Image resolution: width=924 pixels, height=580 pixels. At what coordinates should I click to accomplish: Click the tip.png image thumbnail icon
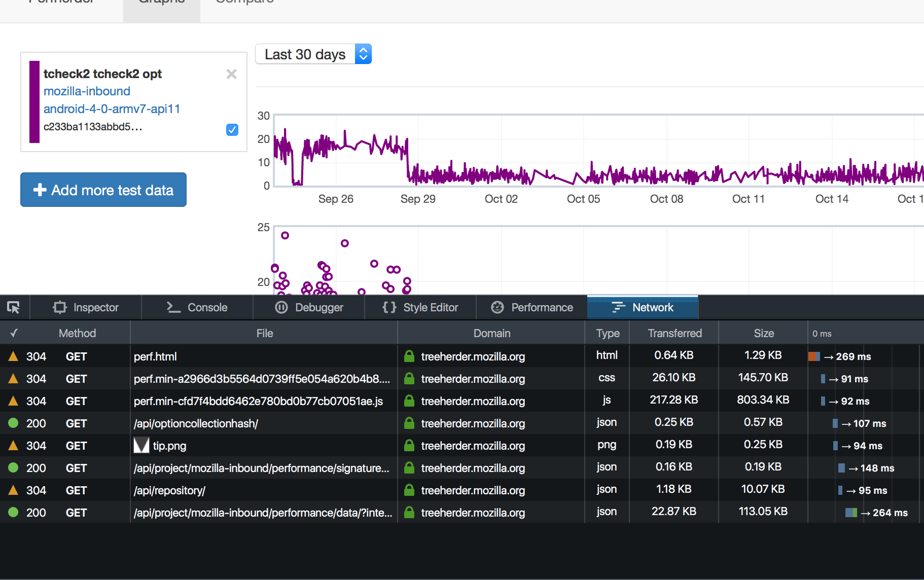click(x=141, y=446)
